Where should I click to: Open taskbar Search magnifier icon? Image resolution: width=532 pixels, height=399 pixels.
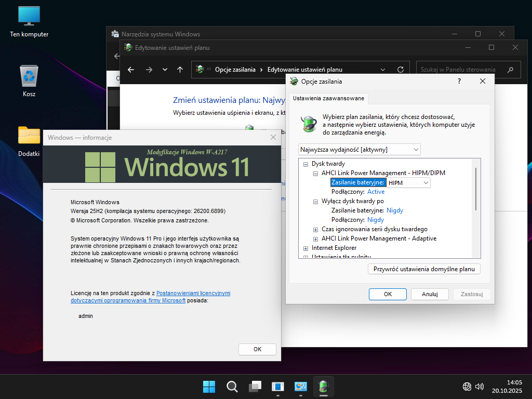232,387
